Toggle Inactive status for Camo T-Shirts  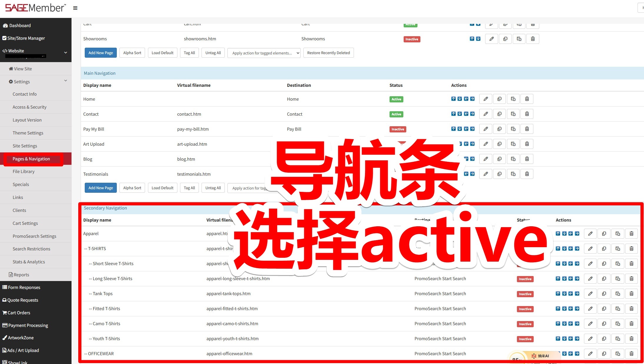click(525, 324)
